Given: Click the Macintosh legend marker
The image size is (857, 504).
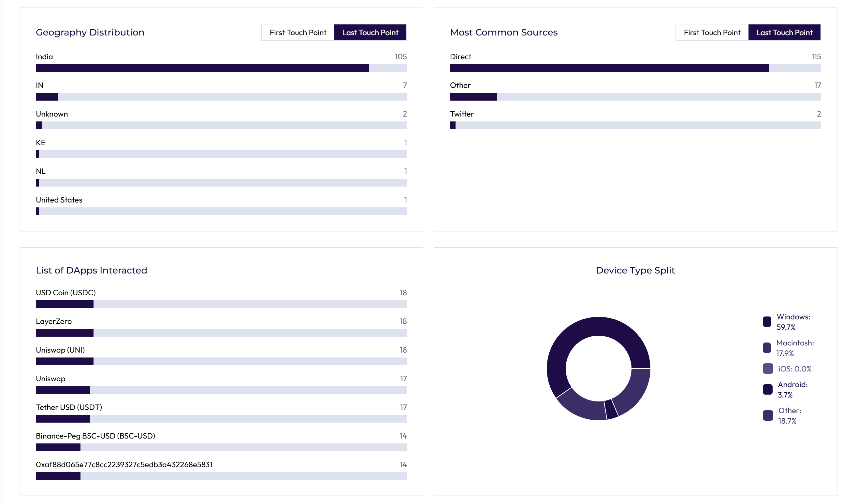Looking at the screenshot, I should pyautogui.click(x=768, y=348).
